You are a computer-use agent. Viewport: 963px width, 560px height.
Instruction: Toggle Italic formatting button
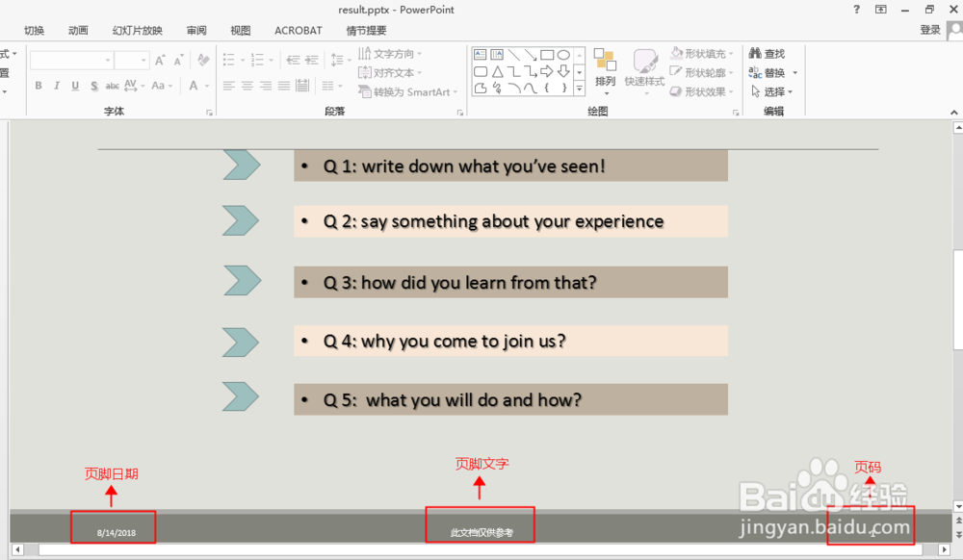(57, 86)
